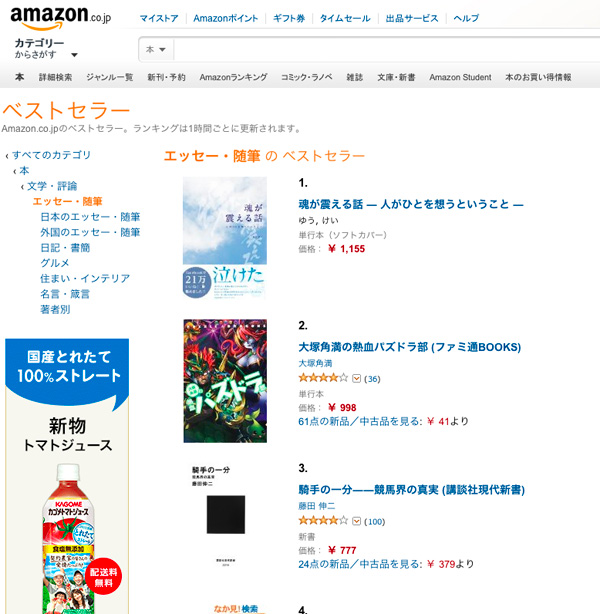Expand the カテゴリーからさがす menu
The image size is (600, 614).
[46, 49]
